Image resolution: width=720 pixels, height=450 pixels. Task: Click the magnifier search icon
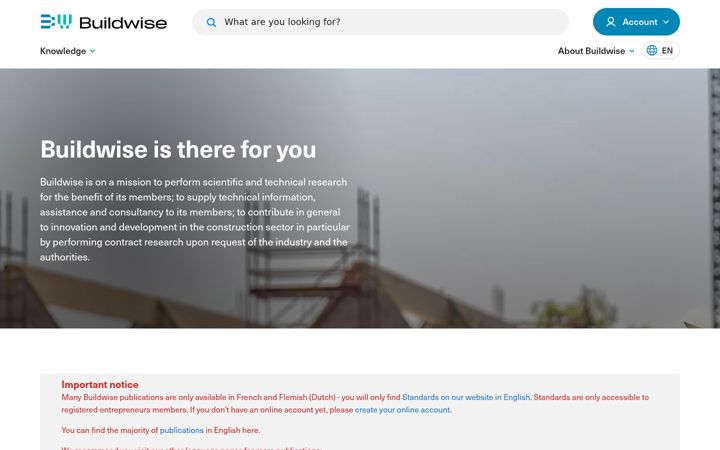(211, 22)
